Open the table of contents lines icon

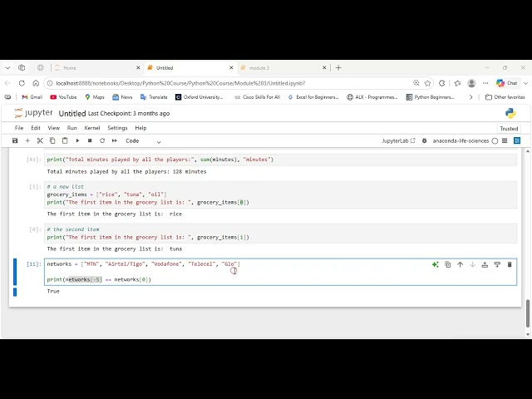click(x=505, y=140)
